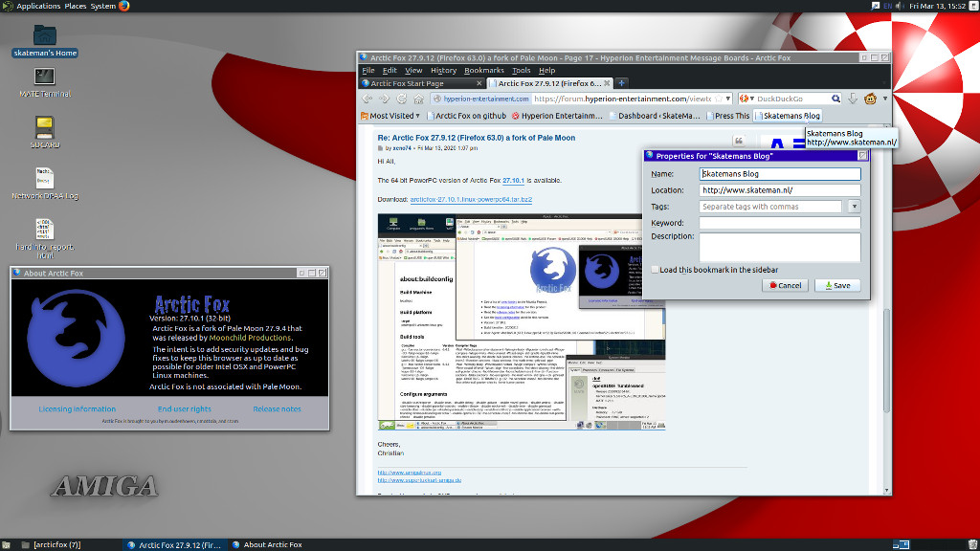This screenshot has height=551, width=980.
Task: Click the Skatemans Blog bookmark
Action: [x=787, y=116]
